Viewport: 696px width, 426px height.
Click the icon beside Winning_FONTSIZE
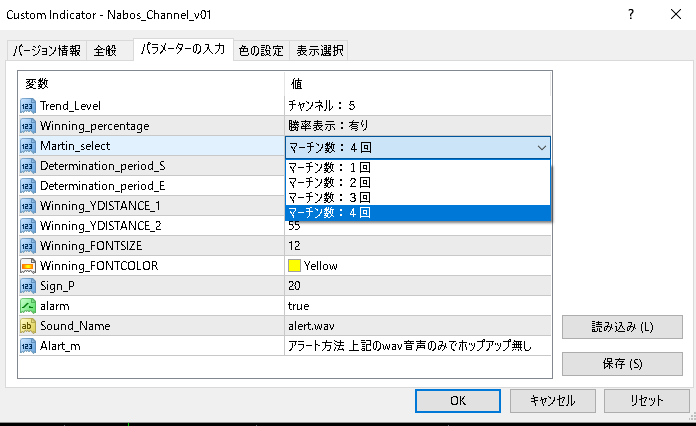pos(28,246)
